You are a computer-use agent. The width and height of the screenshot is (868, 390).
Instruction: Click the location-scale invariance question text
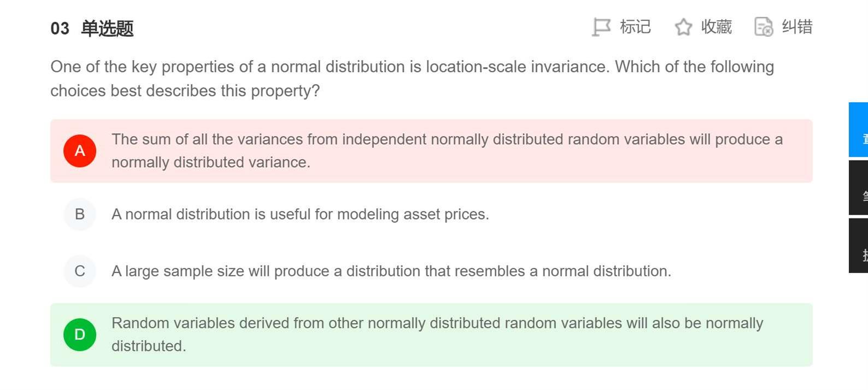(412, 79)
